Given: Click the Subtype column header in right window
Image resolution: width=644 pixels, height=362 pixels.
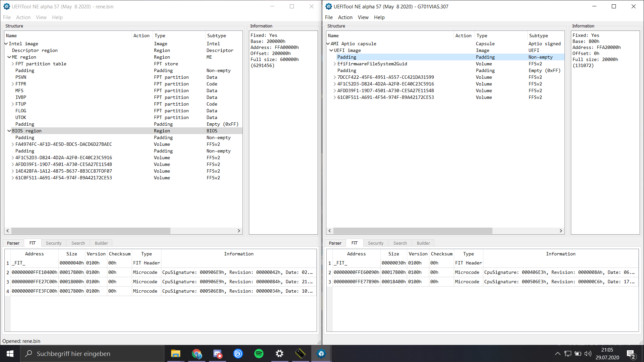Looking at the screenshot, I should (x=538, y=36).
